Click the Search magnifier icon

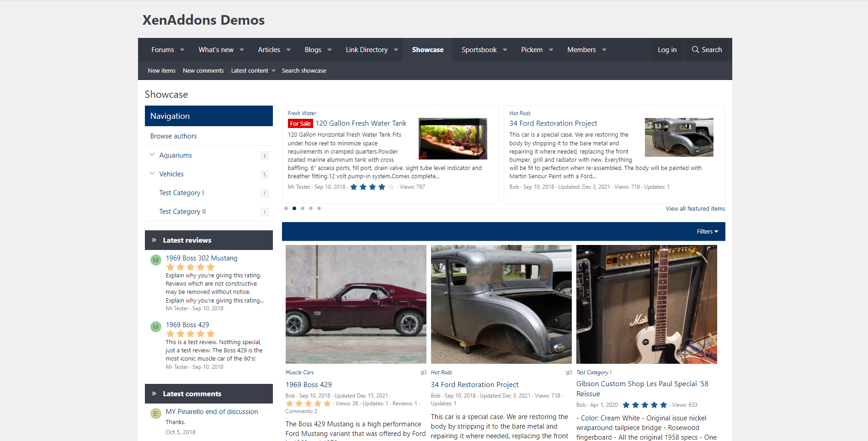695,49
